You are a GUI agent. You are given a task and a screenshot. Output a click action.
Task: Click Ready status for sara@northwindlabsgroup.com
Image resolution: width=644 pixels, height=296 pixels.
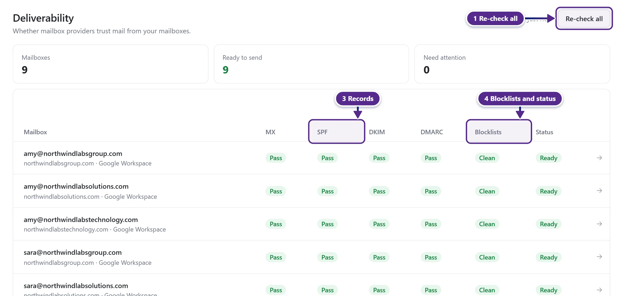pos(548,257)
